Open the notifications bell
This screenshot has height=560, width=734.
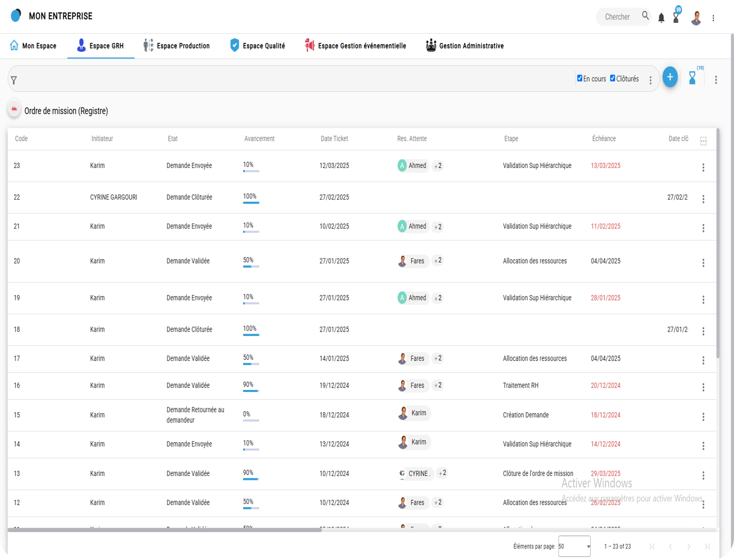tap(661, 18)
